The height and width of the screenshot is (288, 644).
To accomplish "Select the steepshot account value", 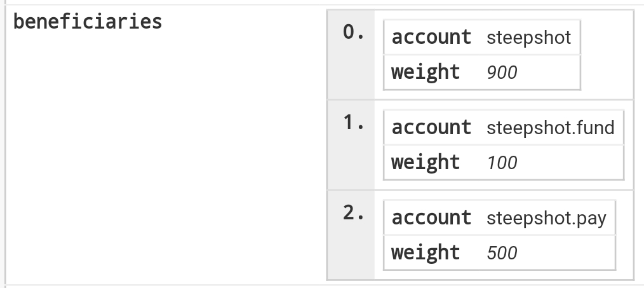I will tap(528, 38).
